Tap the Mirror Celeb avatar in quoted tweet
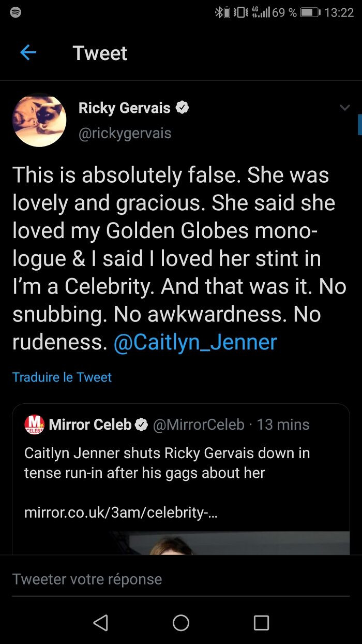 pos(34,424)
